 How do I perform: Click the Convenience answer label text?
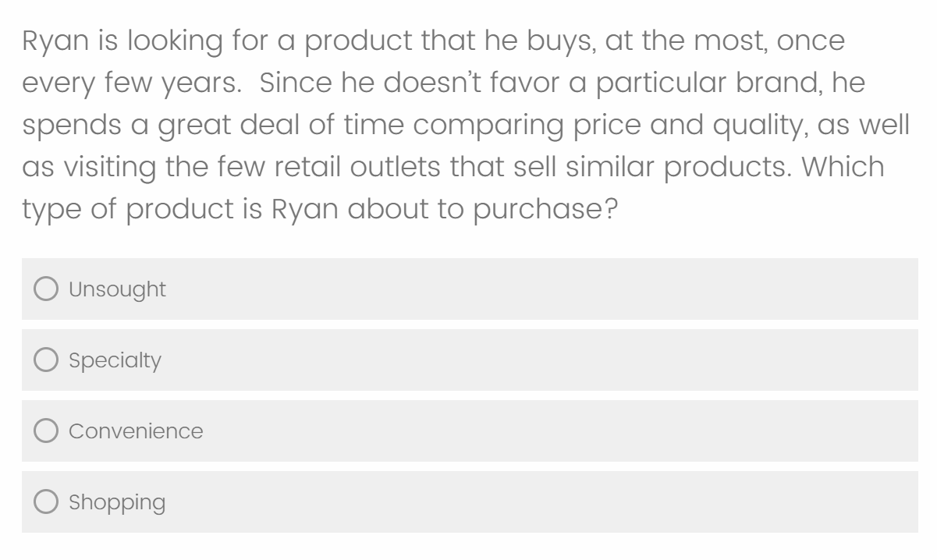click(x=136, y=431)
